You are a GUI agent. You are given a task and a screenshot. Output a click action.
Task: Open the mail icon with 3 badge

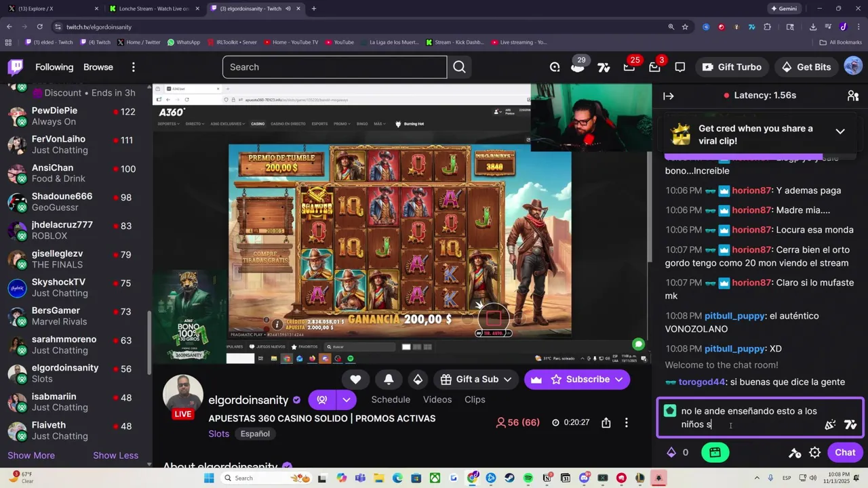coord(654,67)
